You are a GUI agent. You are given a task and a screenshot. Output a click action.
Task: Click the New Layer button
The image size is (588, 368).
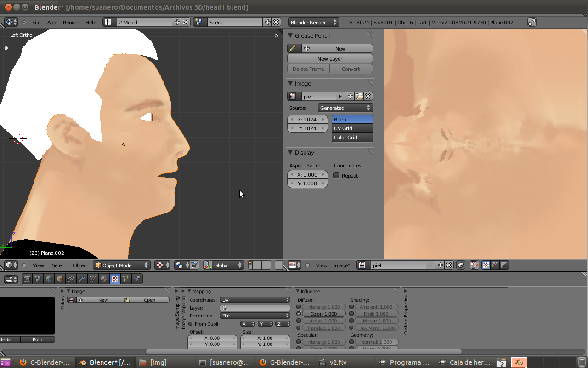[330, 59]
